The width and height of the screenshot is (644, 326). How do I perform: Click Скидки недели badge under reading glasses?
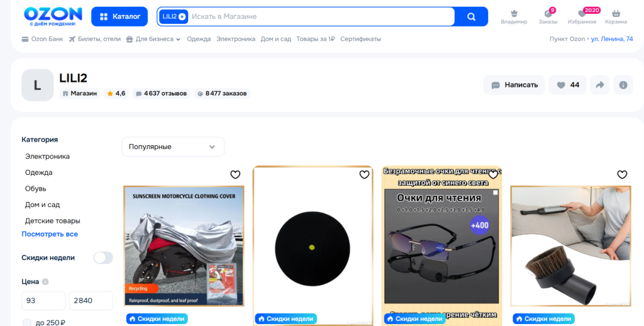click(415, 318)
